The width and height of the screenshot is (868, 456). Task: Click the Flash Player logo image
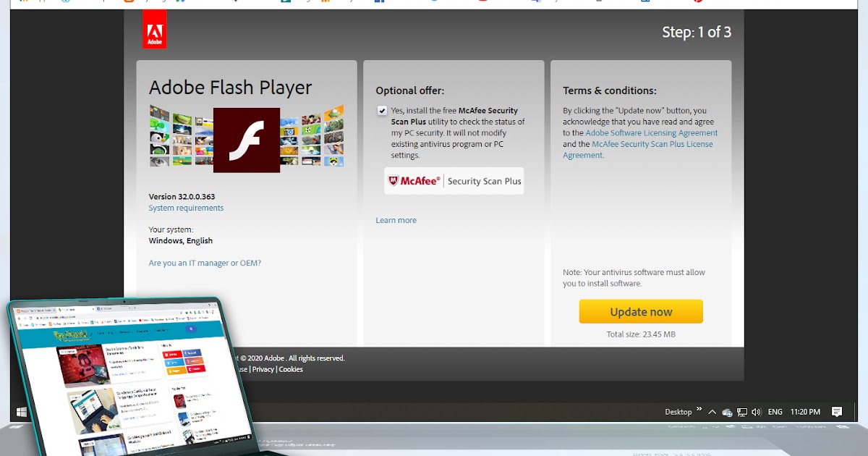pyautogui.click(x=247, y=140)
